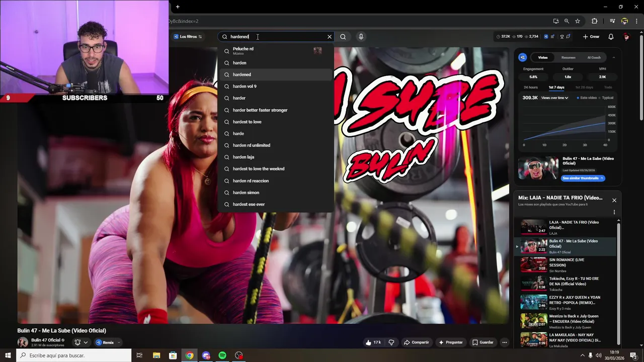Switch to Vistas tab
The width and height of the screenshot is (644, 362).
click(x=543, y=57)
